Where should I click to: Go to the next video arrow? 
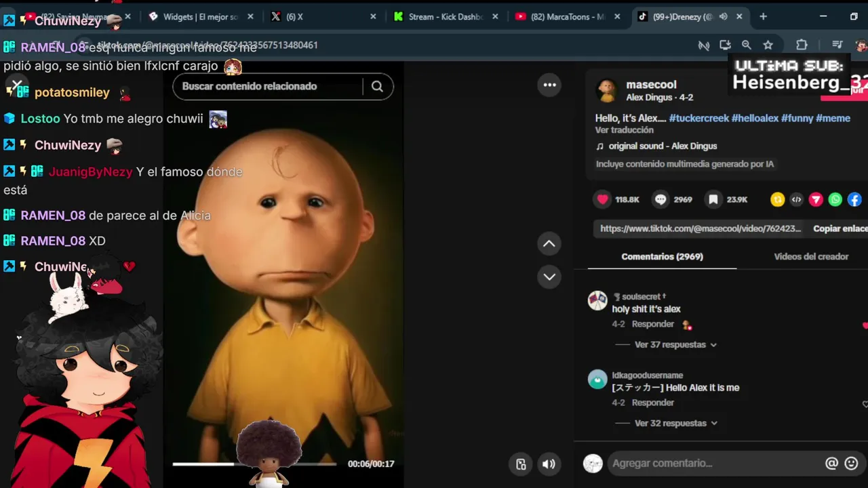549,277
